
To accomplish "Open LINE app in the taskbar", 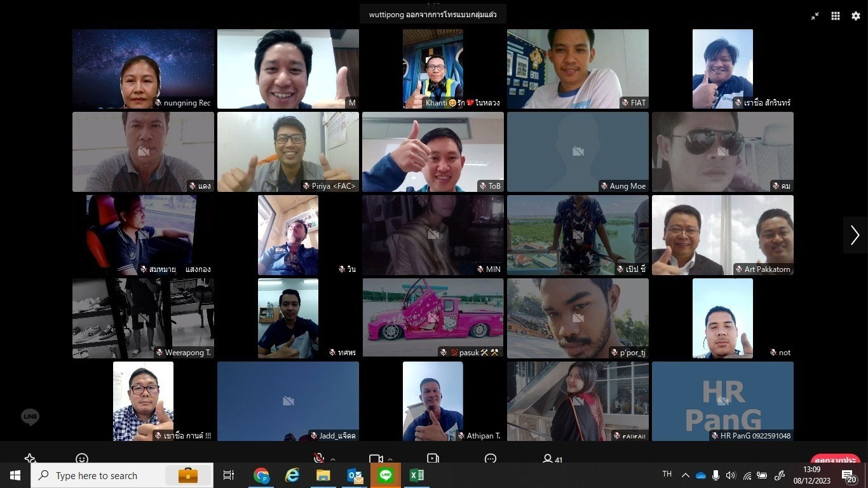I will (x=386, y=475).
